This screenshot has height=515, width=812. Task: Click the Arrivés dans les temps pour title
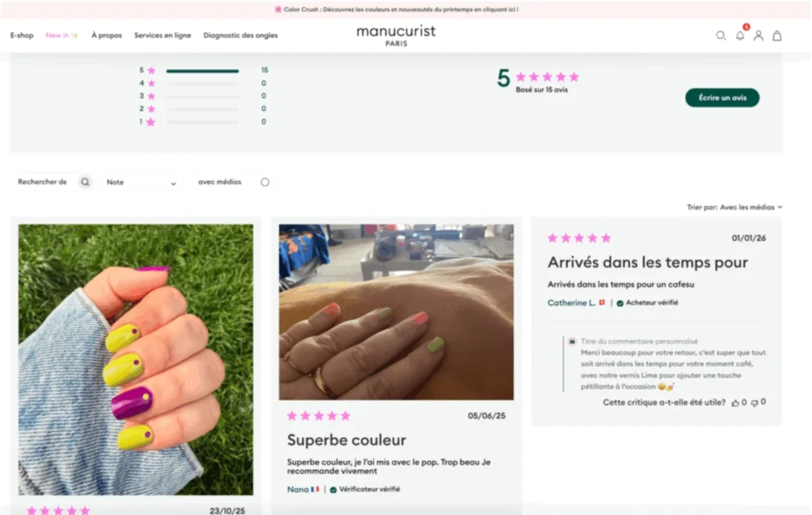[x=648, y=263]
